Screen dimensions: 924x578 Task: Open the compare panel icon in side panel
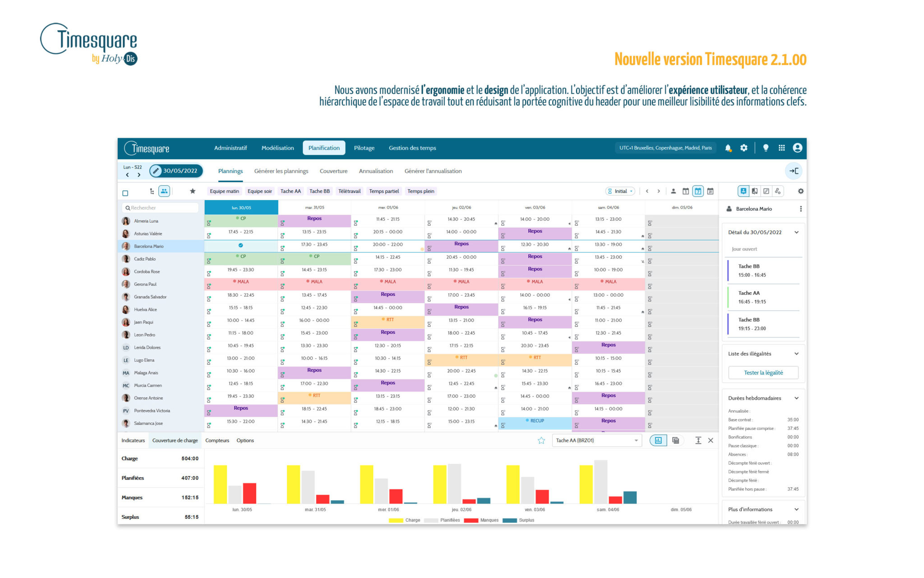[x=755, y=191]
